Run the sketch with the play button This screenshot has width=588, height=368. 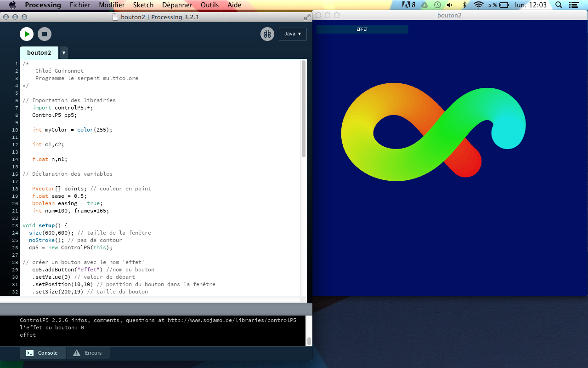click(x=27, y=34)
